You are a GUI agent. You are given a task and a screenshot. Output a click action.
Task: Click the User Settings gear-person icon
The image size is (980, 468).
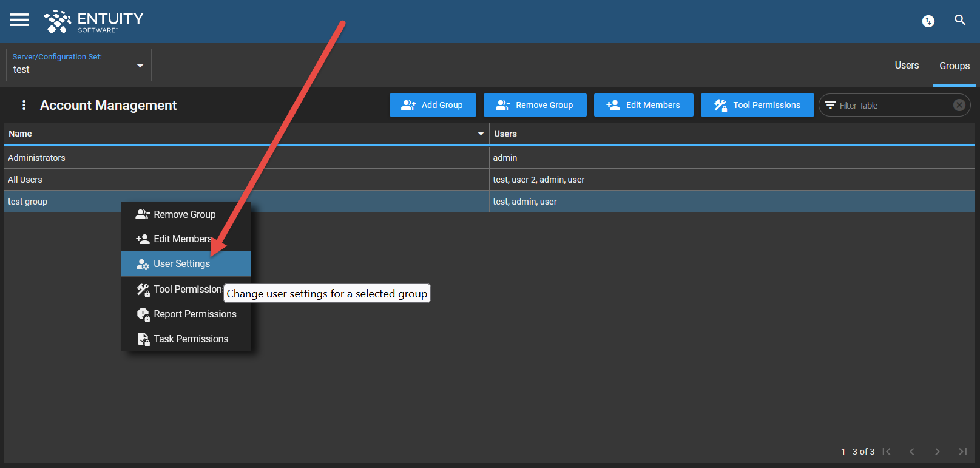pos(143,264)
